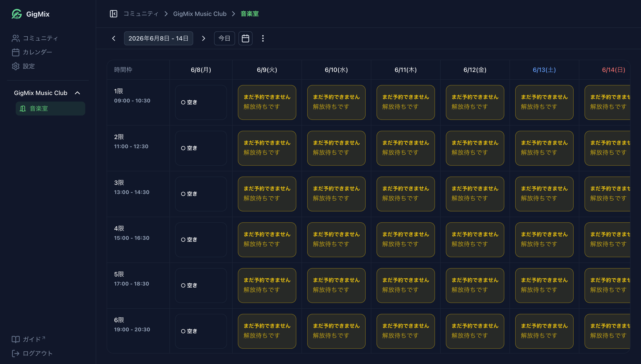Click the unavailable 4限 card on 6/9
Screen dimensions: 641x364
[x=267, y=240]
